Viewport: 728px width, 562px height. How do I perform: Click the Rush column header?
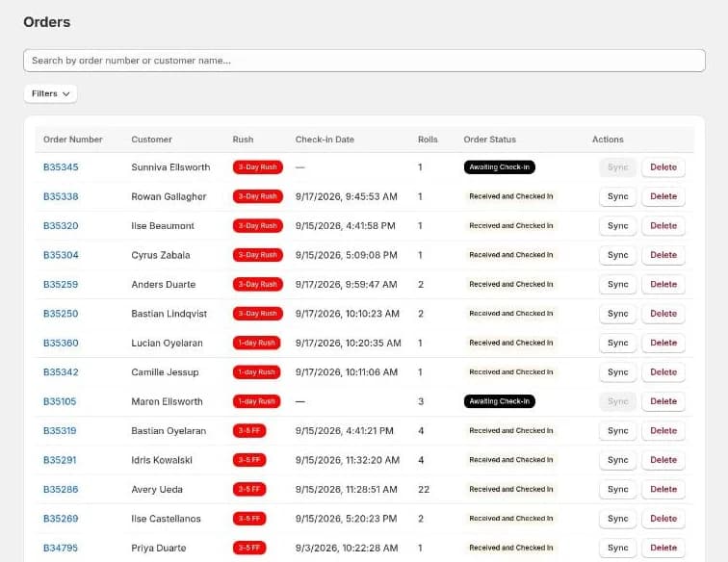pyautogui.click(x=243, y=140)
